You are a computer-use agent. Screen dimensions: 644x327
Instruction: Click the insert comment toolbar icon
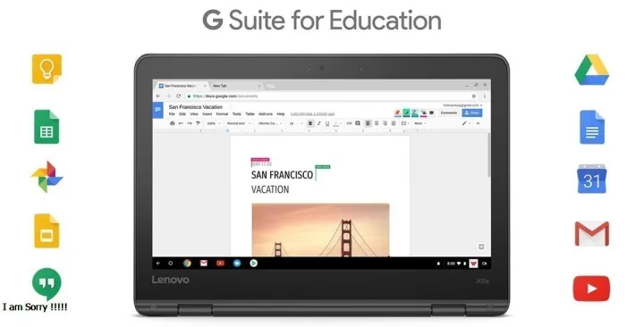click(x=358, y=123)
